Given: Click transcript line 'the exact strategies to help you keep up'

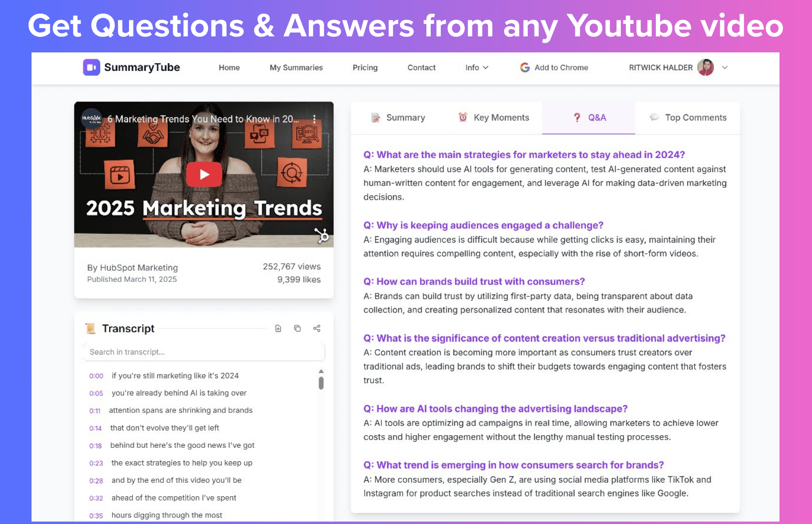Looking at the screenshot, I should (182, 463).
